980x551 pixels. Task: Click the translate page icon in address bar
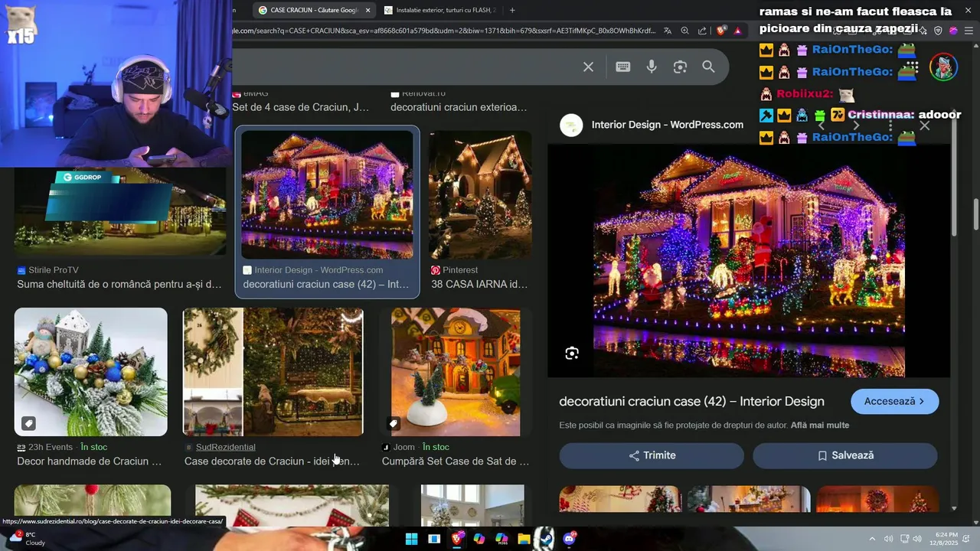pyautogui.click(x=668, y=31)
